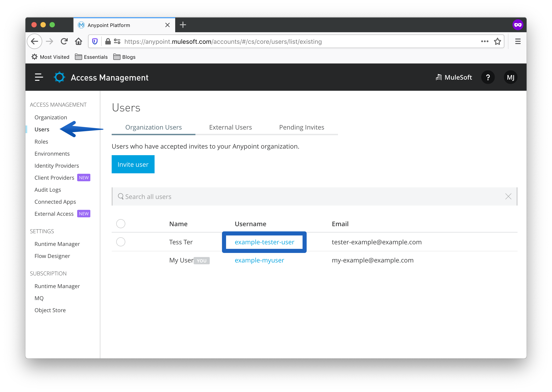Go back with the browser back arrow
The image size is (552, 392).
tap(34, 42)
